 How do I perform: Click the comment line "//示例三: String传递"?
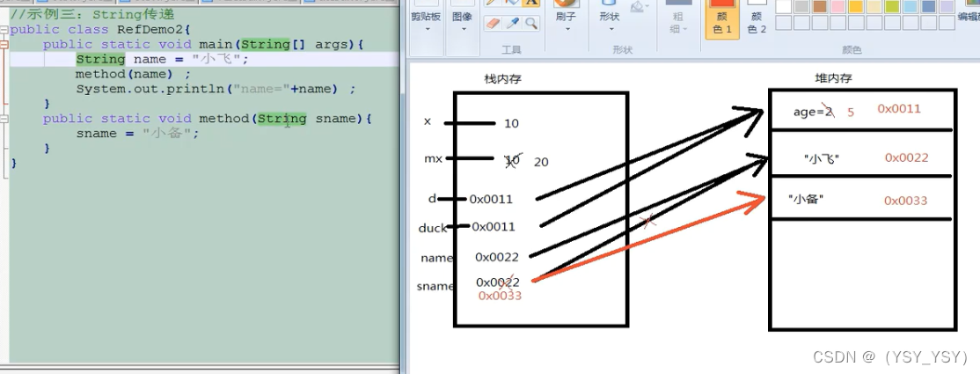[92, 14]
